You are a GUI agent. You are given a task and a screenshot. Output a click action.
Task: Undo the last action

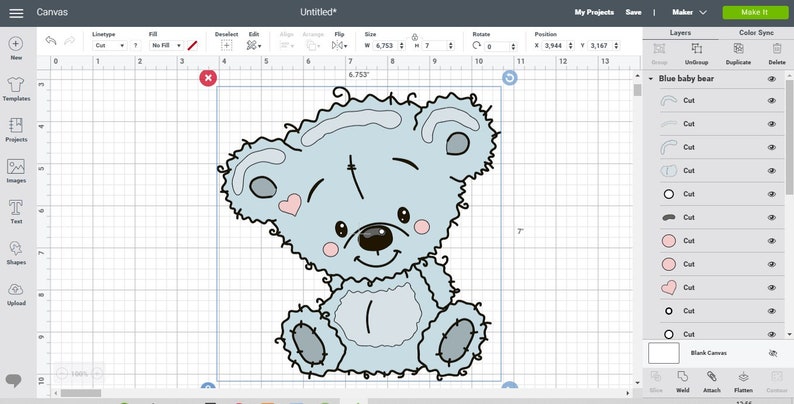[x=51, y=41]
